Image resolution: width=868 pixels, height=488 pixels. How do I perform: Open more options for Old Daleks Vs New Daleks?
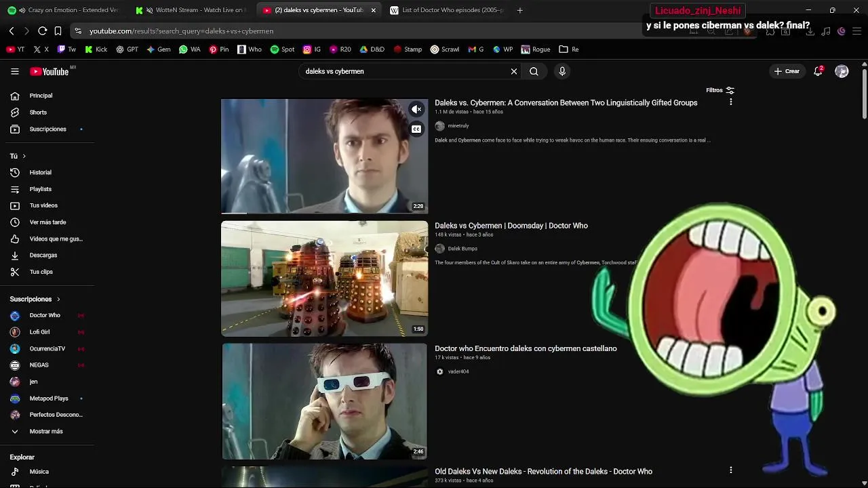[x=730, y=470]
